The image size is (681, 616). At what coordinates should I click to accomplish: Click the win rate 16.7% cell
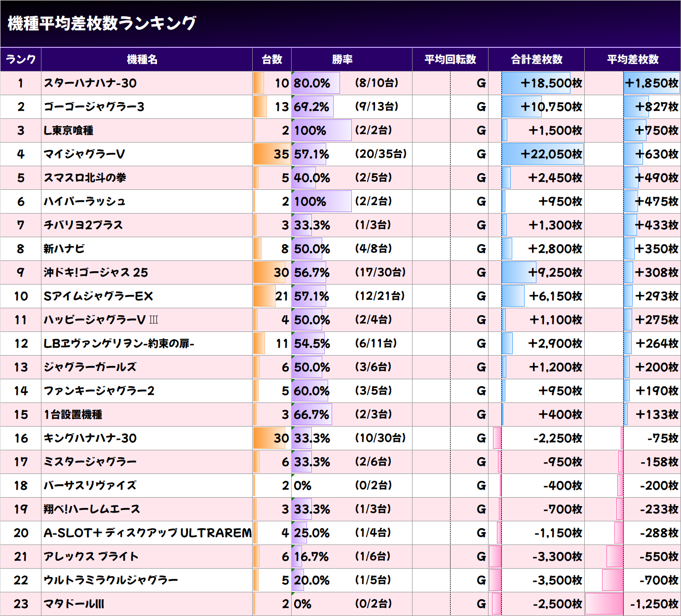[x=311, y=557]
